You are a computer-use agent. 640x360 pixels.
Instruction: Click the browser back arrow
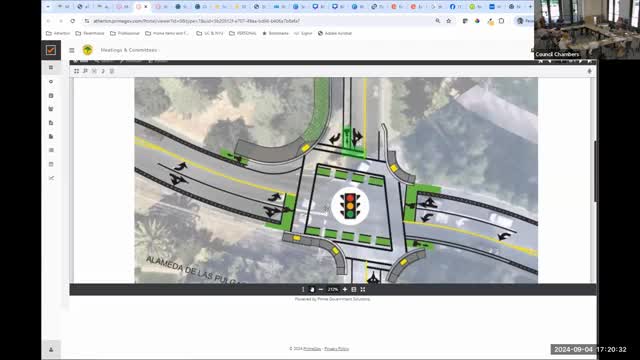[49, 21]
